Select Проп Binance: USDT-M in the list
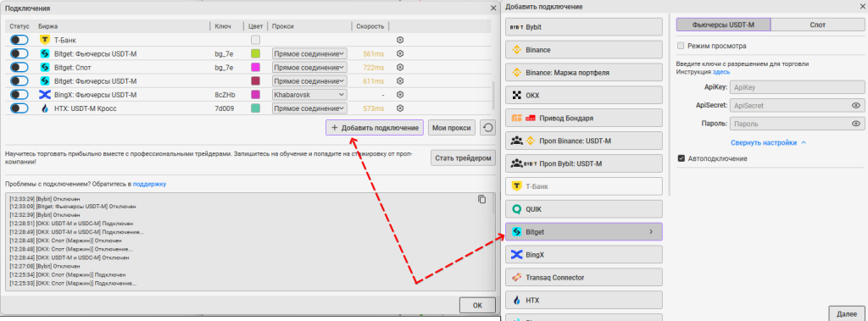The width and height of the screenshot is (868, 321). [x=584, y=141]
